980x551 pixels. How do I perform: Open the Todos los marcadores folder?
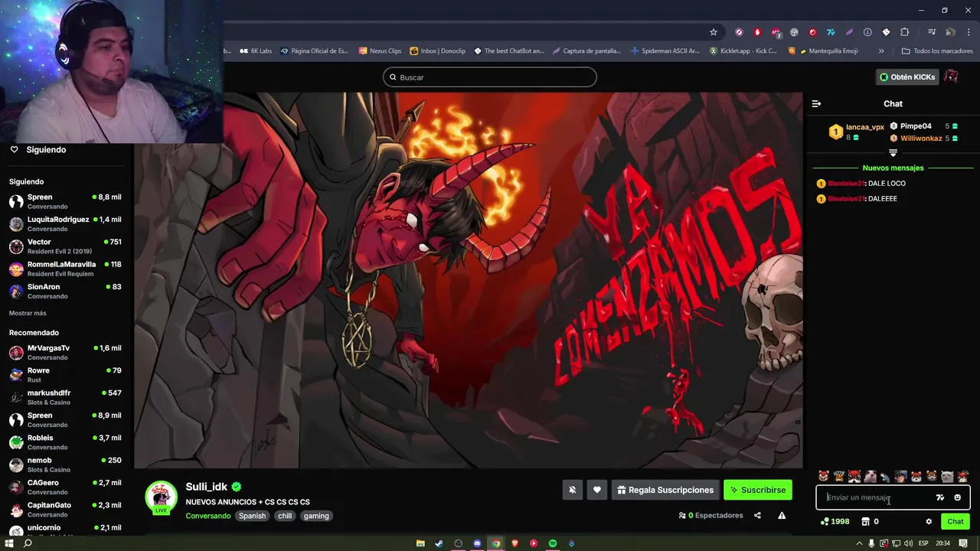coord(937,51)
